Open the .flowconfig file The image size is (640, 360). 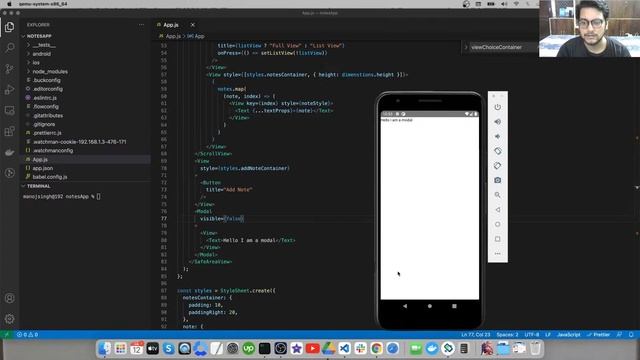pyautogui.click(x=46, y=107)
